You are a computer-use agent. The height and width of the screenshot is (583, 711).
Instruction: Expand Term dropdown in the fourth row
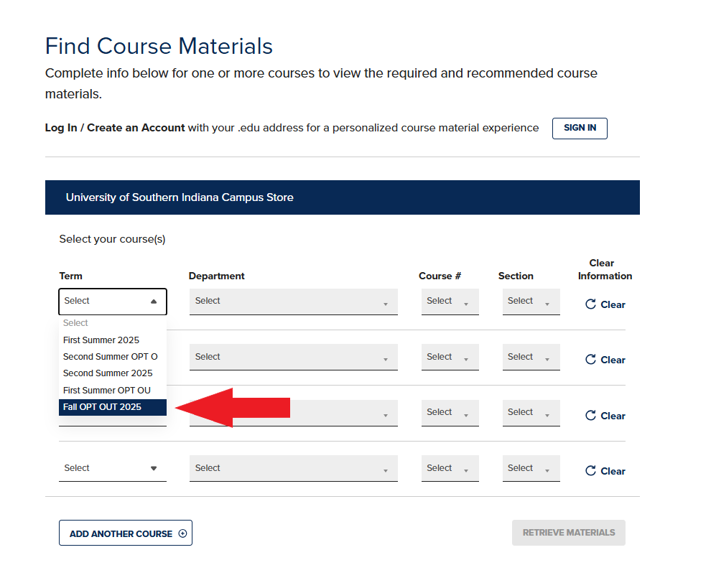pyautogui.click(x=112, y=468)
